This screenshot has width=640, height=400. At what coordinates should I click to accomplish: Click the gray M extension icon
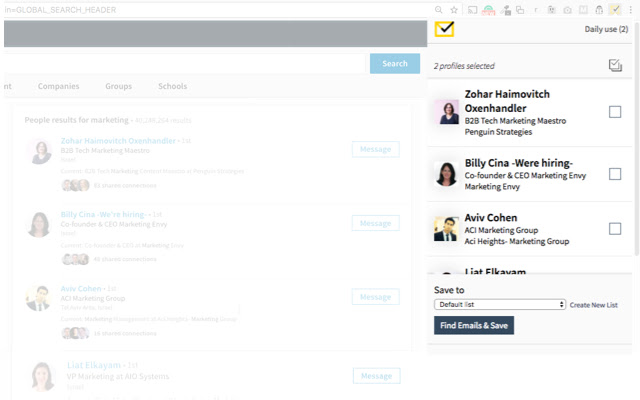click(584, 10)
